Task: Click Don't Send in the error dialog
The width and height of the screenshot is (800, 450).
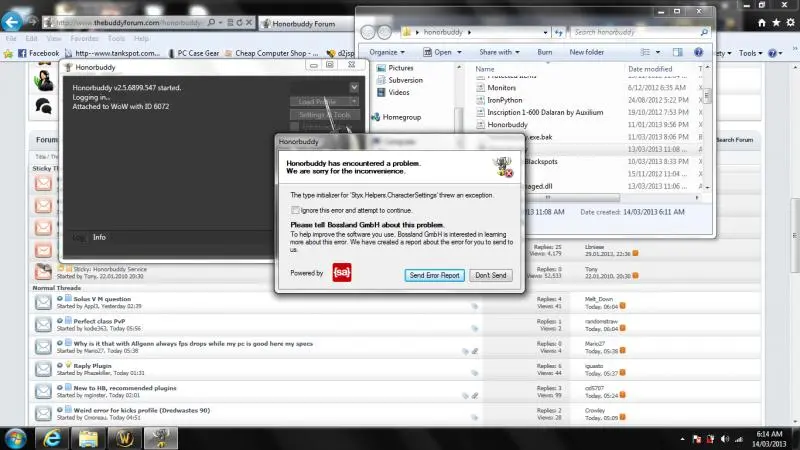Action: click(x=490, y=275)
